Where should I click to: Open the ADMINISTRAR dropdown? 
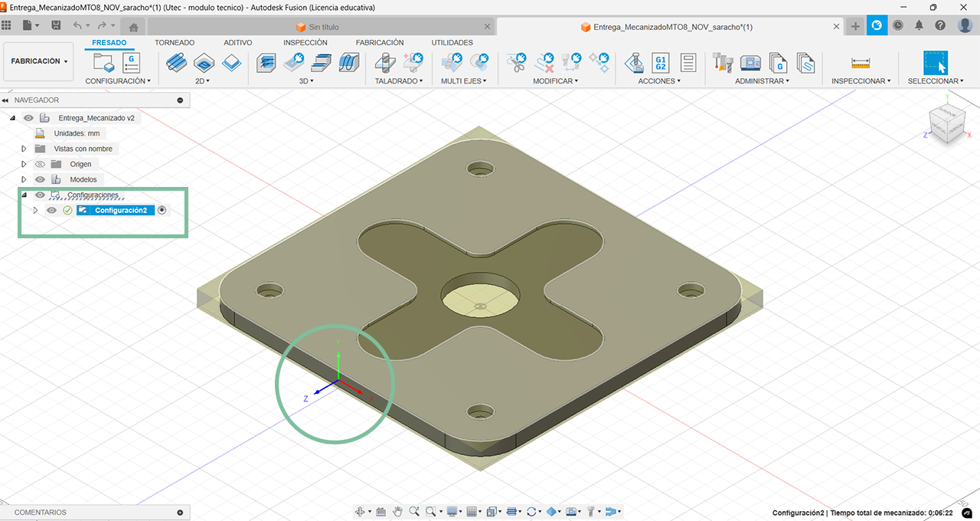pyautogui.click(x=763, y=80)
